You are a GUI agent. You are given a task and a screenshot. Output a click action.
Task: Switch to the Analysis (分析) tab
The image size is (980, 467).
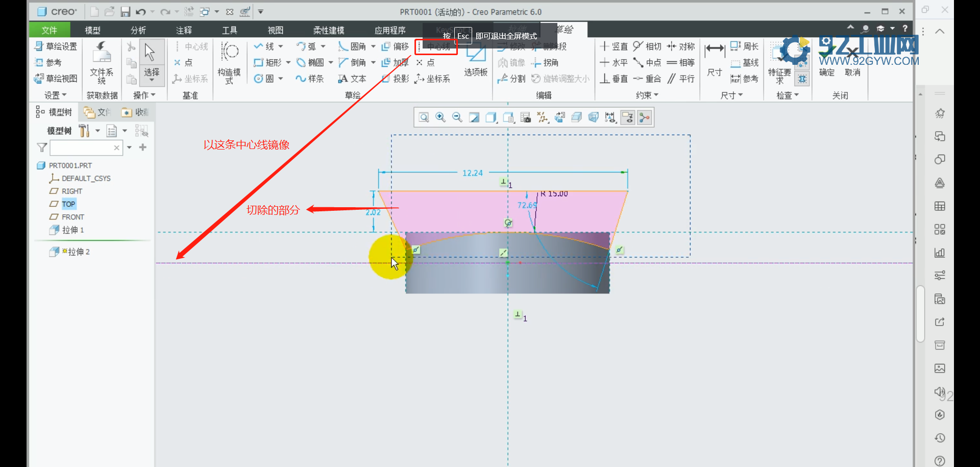(x=138, y=30)
